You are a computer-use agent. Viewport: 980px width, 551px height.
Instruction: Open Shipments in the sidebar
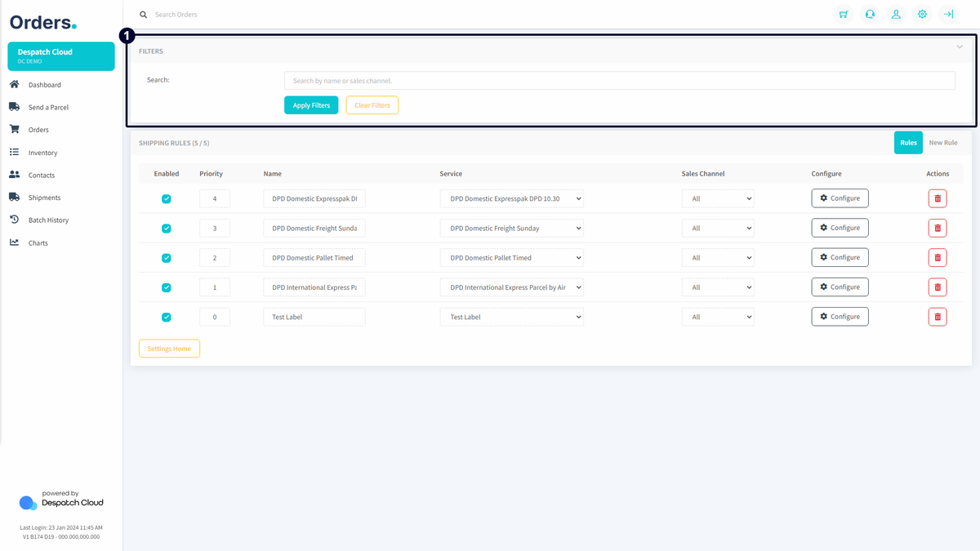[x=44, y=198]
